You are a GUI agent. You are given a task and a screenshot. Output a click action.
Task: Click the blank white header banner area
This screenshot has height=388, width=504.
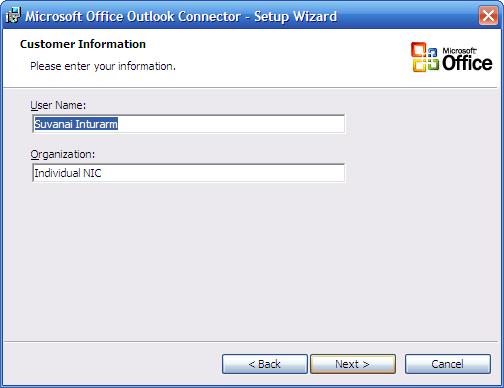tap(283, 58)
